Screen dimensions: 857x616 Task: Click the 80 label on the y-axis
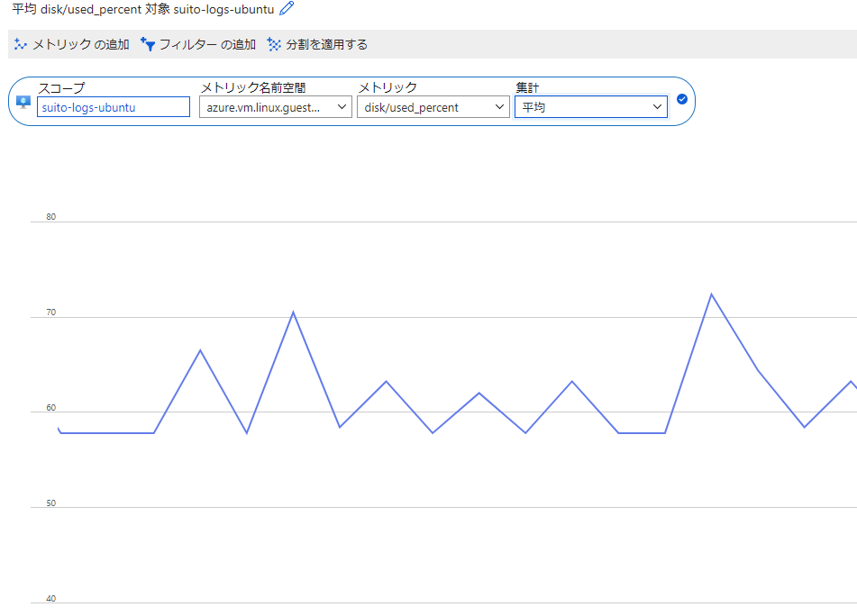pyautogui.click(x=51, y=217)
